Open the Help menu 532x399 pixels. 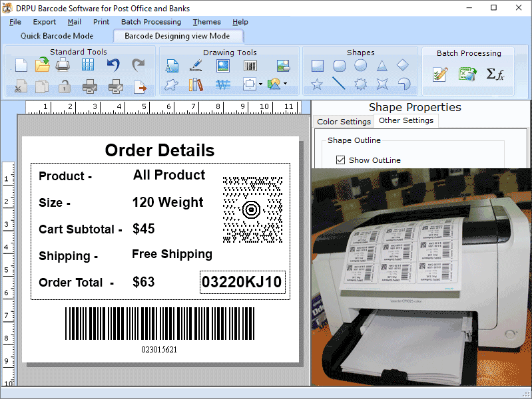click(240, 22)
